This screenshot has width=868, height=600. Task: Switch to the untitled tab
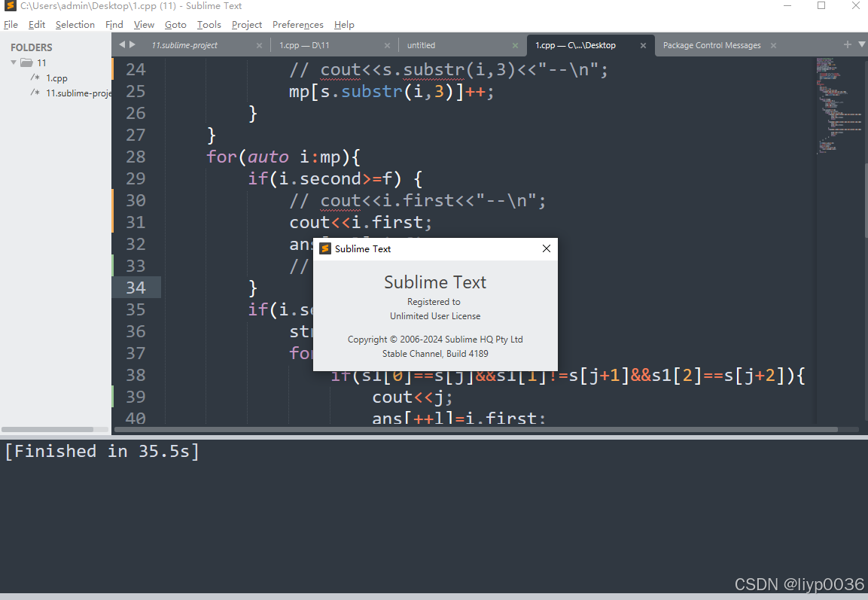coord(422,45)
